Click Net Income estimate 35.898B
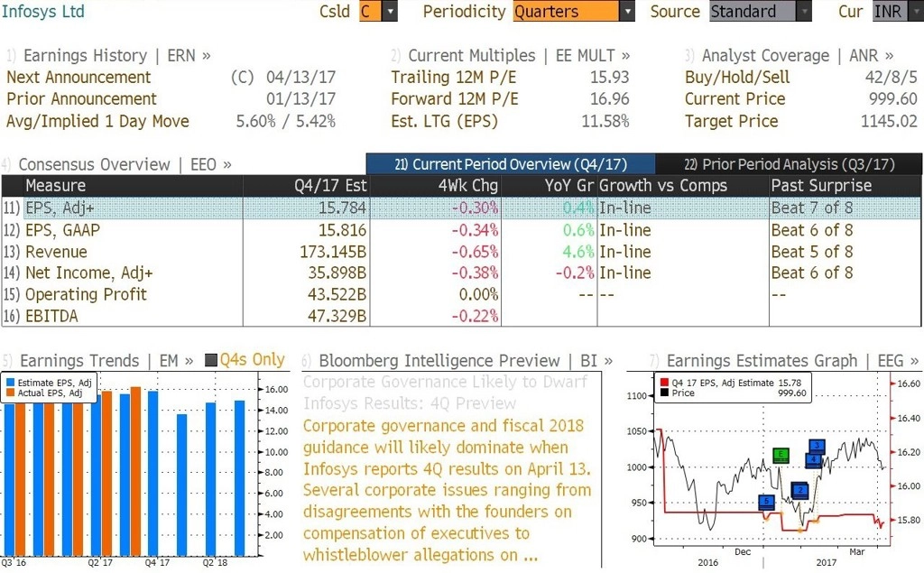This screenshot has height=573, width=924. 337,273
